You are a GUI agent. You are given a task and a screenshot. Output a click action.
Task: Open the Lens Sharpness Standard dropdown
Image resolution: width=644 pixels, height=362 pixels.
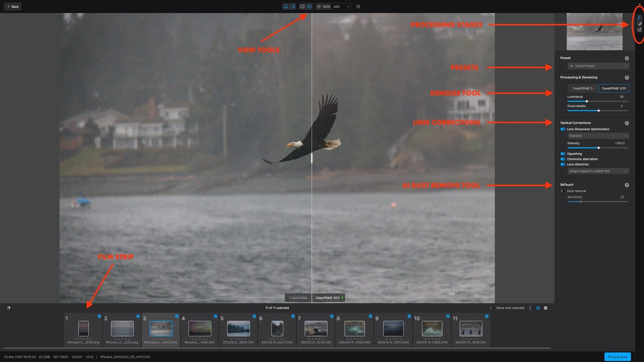pyautogui.click(x=598, y=136)
